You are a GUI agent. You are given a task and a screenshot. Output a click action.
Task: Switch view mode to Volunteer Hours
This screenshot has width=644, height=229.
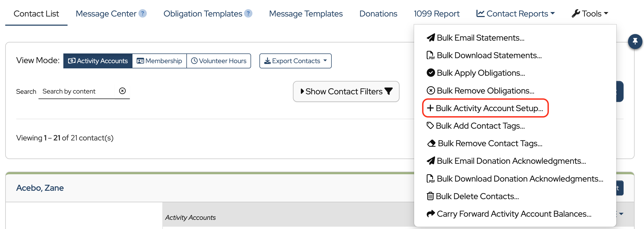(219, 61)
